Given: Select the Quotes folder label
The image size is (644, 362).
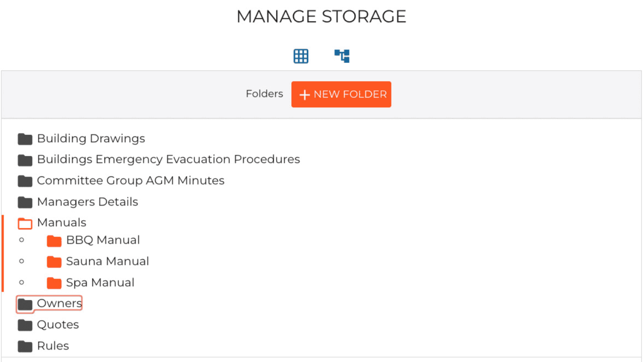Looking at the screenshot, I should coord(58,324).
